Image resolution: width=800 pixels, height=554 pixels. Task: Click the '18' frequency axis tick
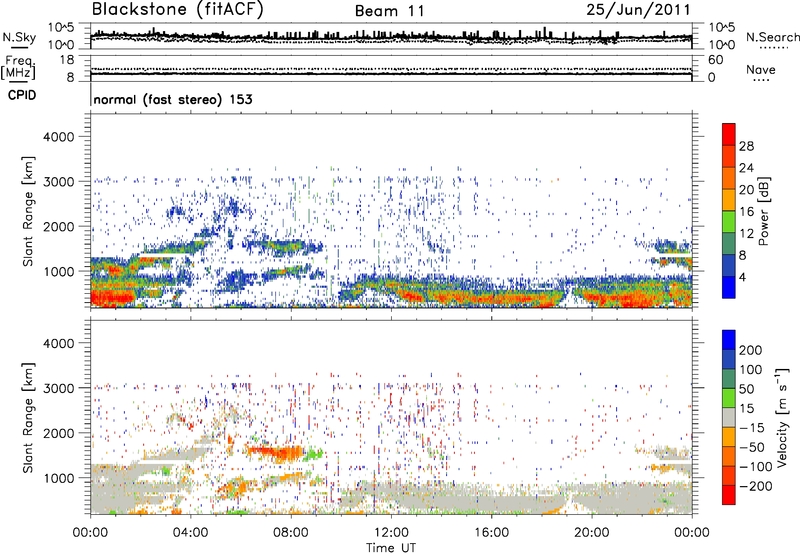(67, 60)
